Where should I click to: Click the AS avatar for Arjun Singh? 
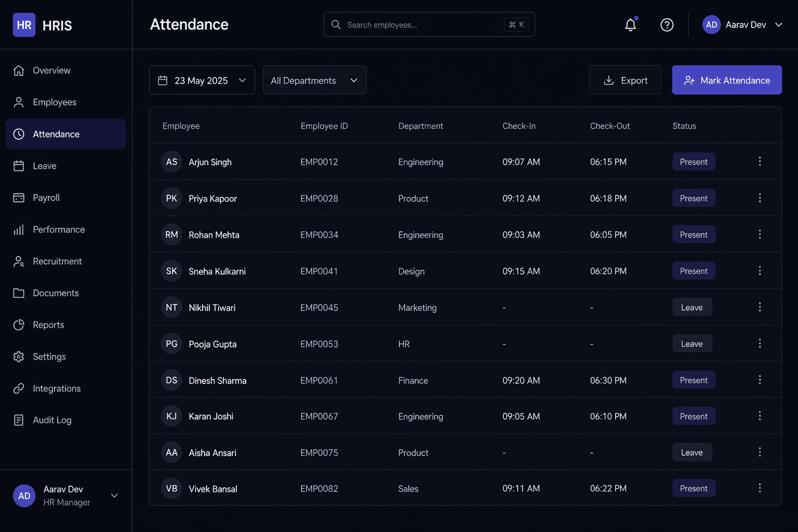[171, 162]
